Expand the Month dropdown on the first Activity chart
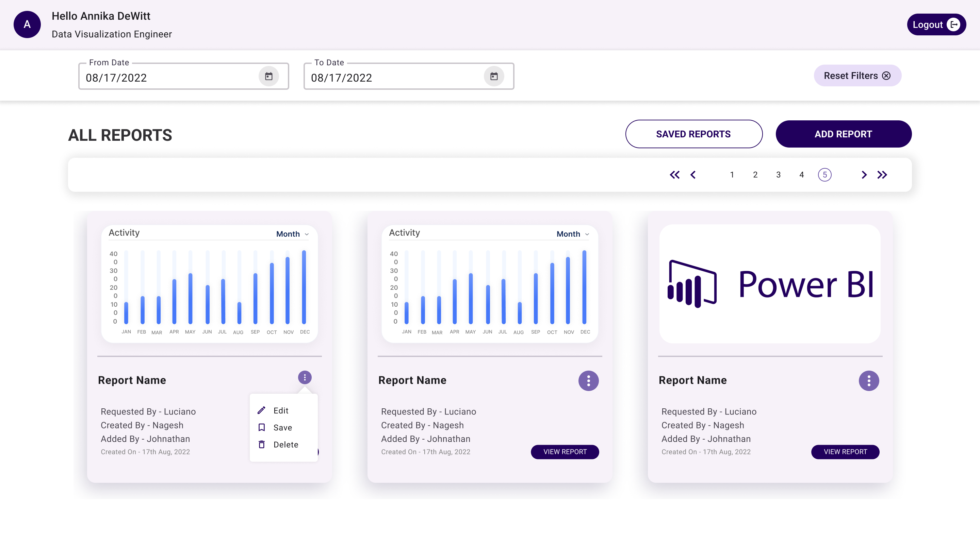Image resolution: width=980 pixels, height=544 pixels. point(293,234)
